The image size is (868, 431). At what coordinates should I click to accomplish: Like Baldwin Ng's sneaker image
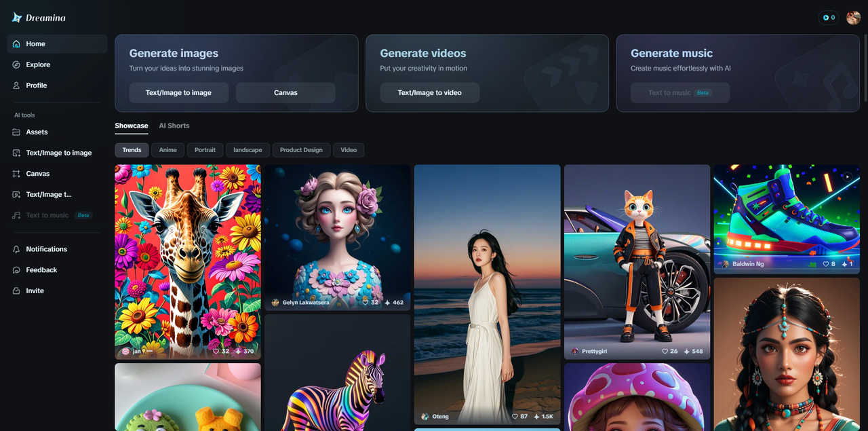click(826, 264)
